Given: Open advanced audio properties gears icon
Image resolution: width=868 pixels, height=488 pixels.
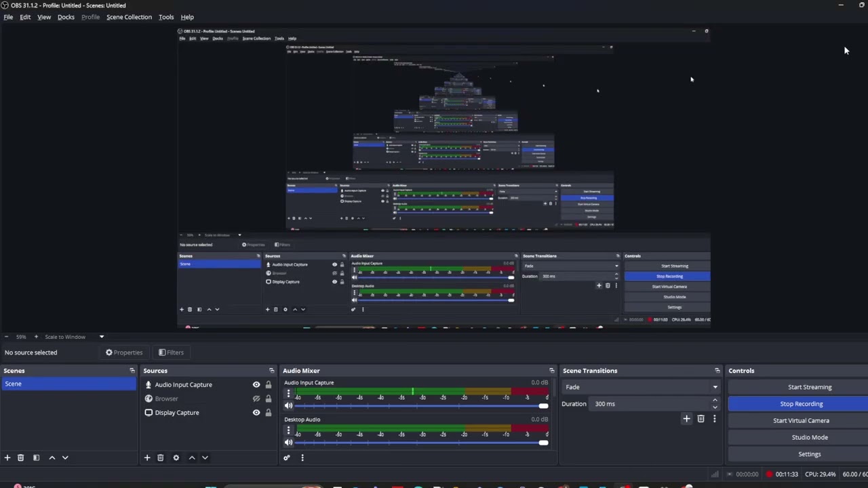Looking at the screenshot, I should coord(287,457).
